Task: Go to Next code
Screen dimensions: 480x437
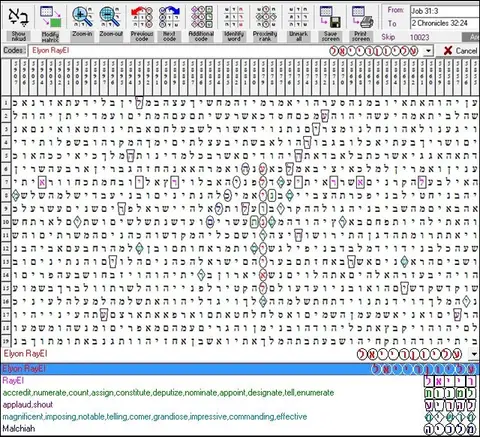Action: click(x=169, y=17)
